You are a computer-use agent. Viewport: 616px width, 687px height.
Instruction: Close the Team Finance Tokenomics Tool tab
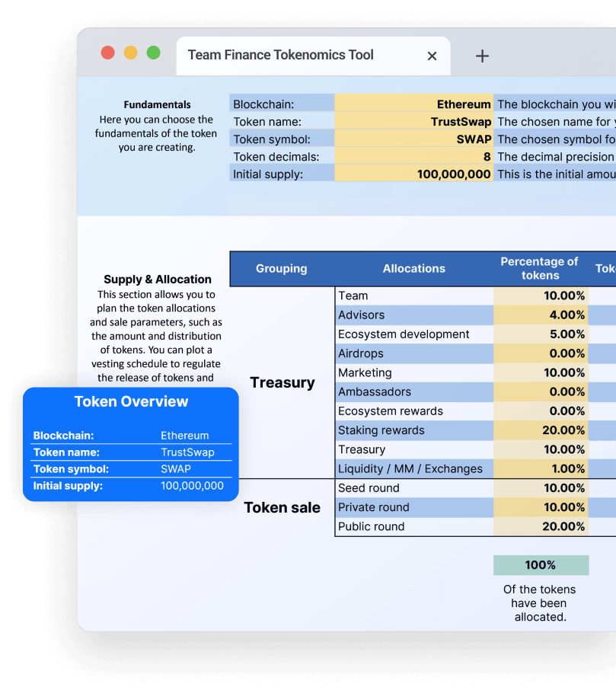click(432, 56)
